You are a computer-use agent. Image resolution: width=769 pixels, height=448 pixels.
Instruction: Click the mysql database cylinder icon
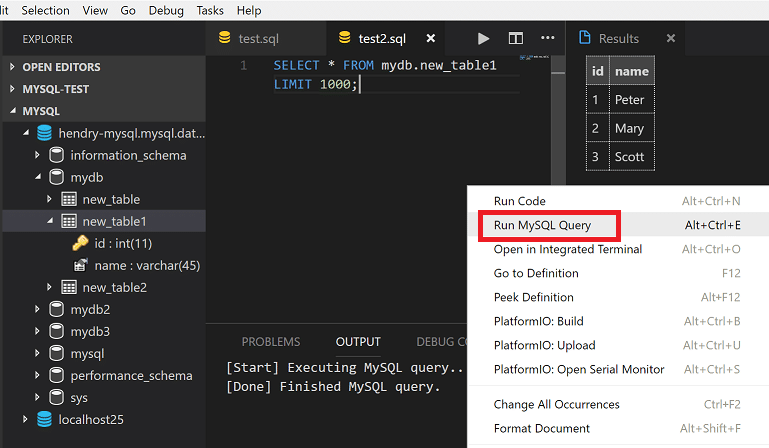tap(56, 353)
